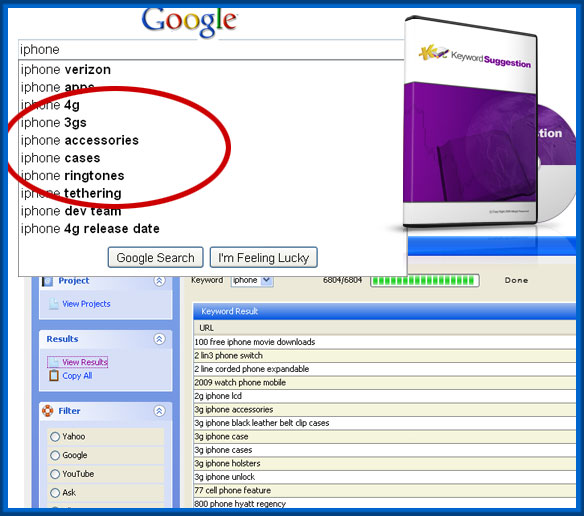Choose the iphone 4g release date suggestion
Image resolution: width=584 pixels, height=516 pixels.
[90, 229]
